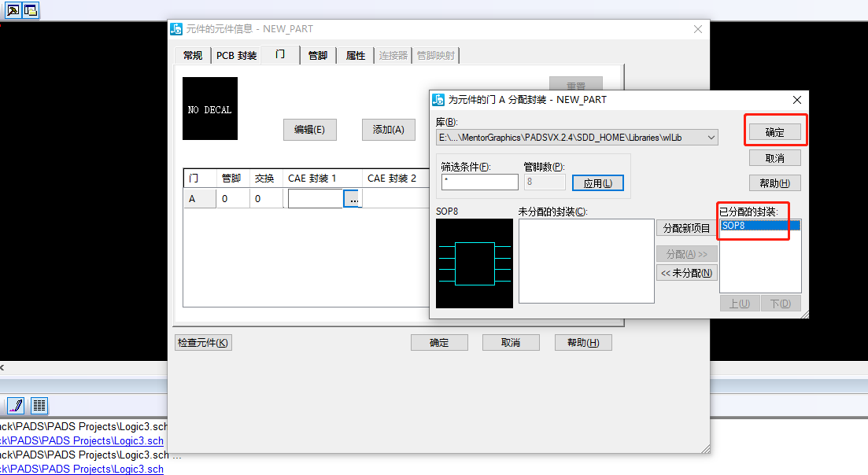Switch to the 管脚 tab
The image size is (868, 475).
coord(318,55)
